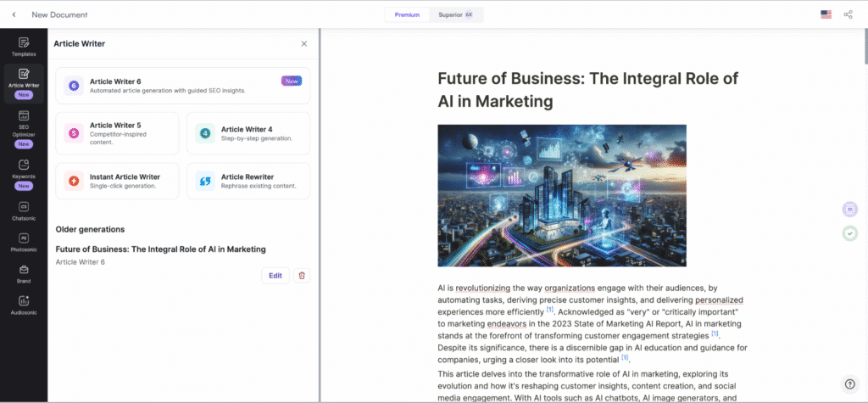Click the article's AI cityscape image

click(562, 195)
